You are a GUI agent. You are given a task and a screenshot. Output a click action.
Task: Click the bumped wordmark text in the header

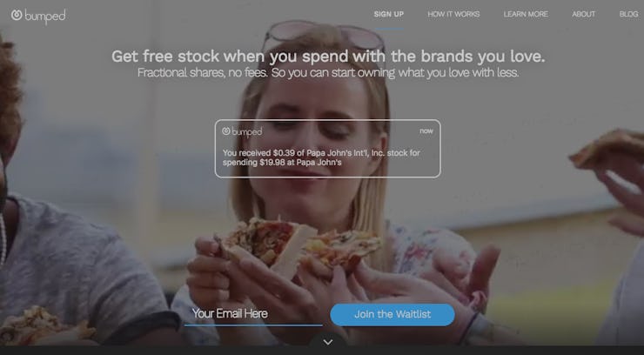tap(45, 16)
